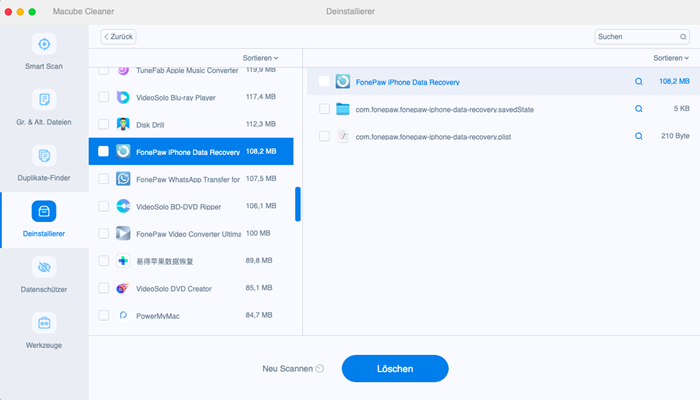Switch to Gr. & Alt. Dateien label

(x=44, y=122)
